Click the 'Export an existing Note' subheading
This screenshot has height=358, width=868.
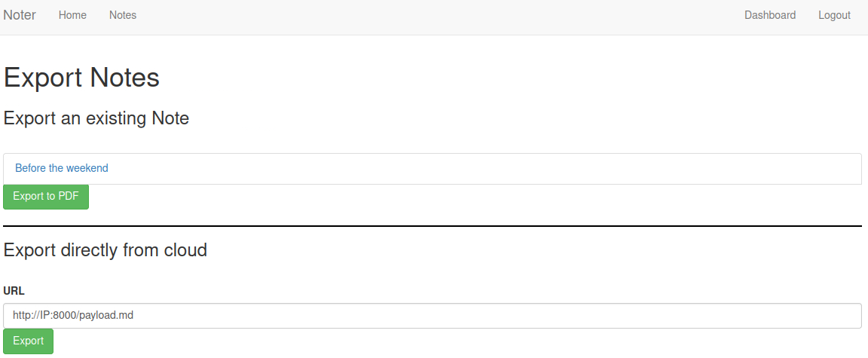pyautogui.click(x=96, y=118)
